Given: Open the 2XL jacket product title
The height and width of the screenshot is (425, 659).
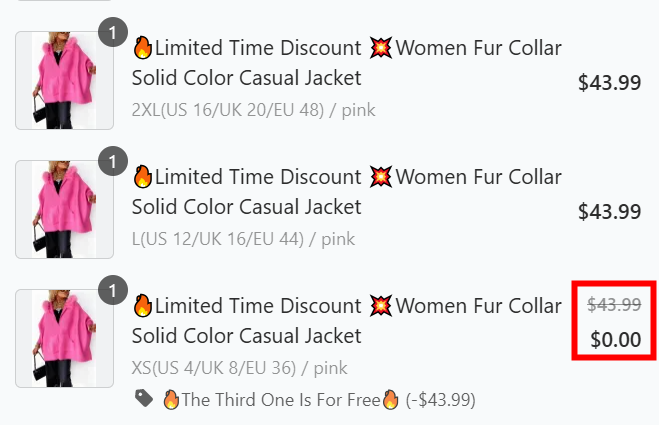Looking at the screenshot, I should click(x=346, y=62).
